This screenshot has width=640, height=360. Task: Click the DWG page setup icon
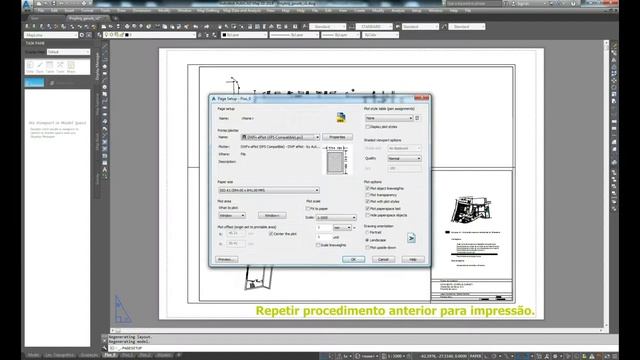coord(341,118)
